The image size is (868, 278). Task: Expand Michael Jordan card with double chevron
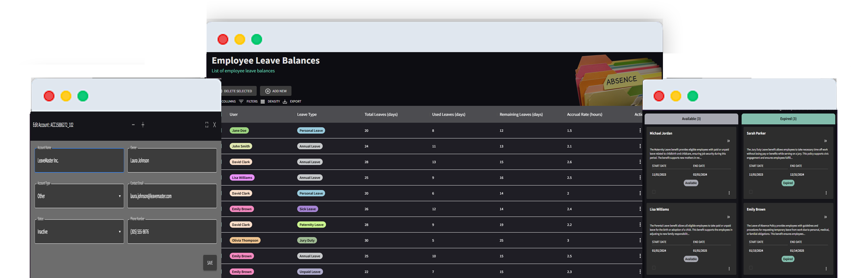[728, 141]
